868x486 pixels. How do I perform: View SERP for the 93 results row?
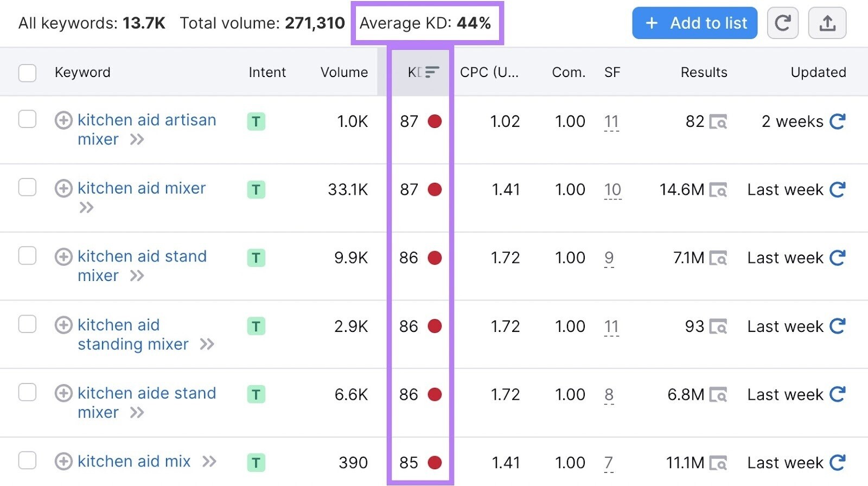click(718, 328)
